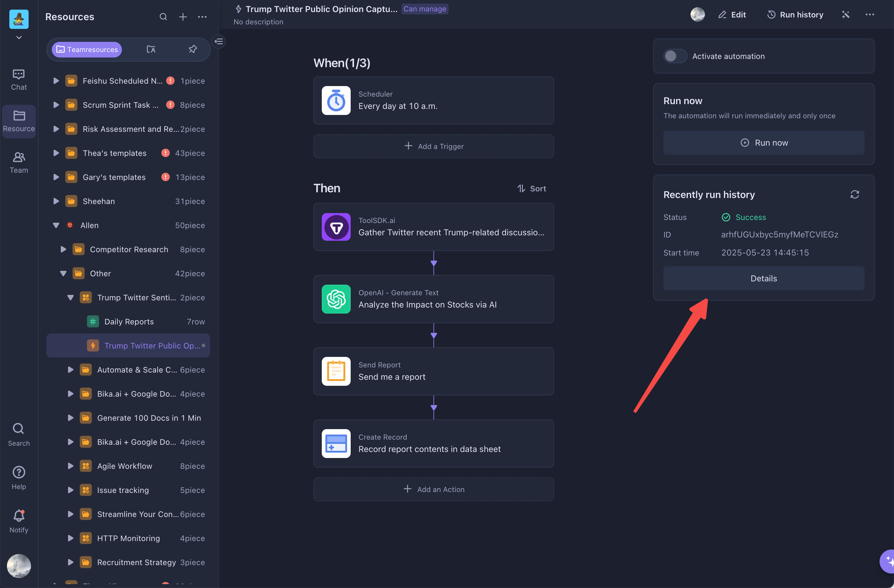Open Agile Workflow template folder
This screenshot has width=894, height=588.
[x=128, y=466]
